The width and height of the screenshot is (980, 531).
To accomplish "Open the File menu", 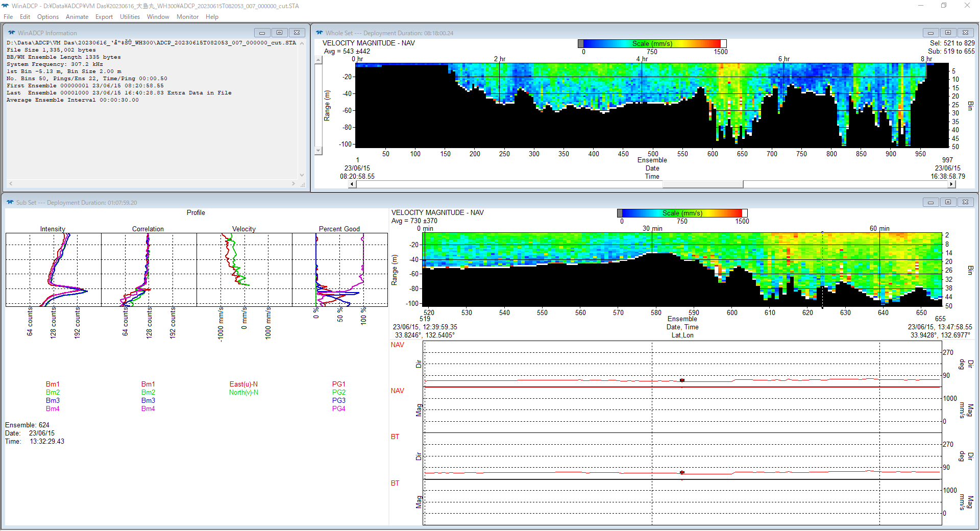I will point(8,17).
